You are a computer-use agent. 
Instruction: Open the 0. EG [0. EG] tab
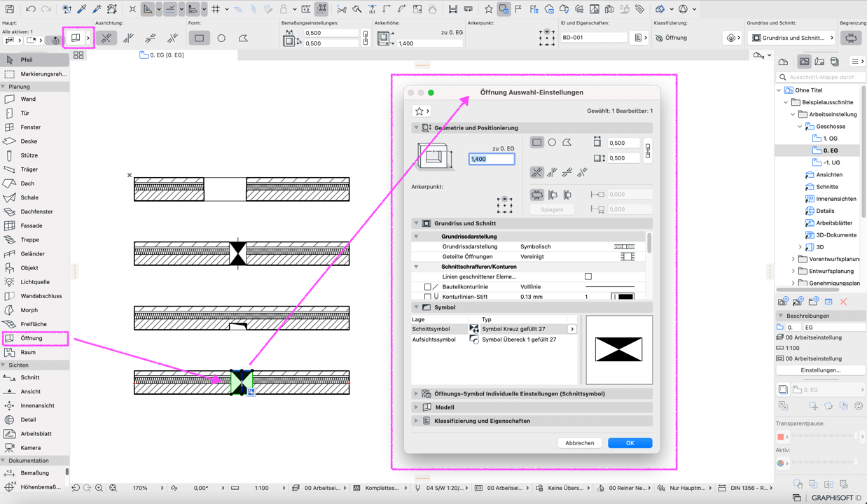click(162, 55)
